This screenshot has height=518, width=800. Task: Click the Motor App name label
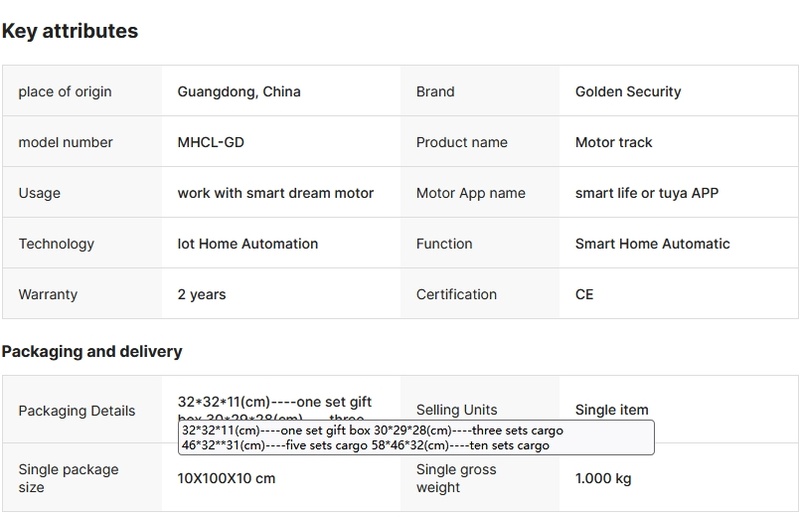click(x=471, y=193)
